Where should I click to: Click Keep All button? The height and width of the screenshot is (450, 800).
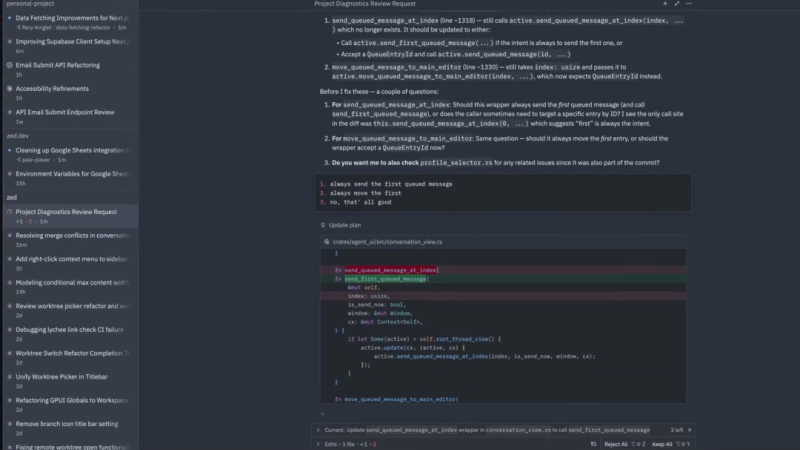tap(662, 444)
